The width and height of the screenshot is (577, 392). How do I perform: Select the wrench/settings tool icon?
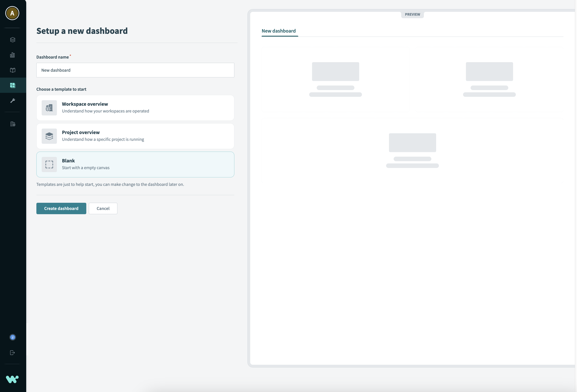pos(12,101)
